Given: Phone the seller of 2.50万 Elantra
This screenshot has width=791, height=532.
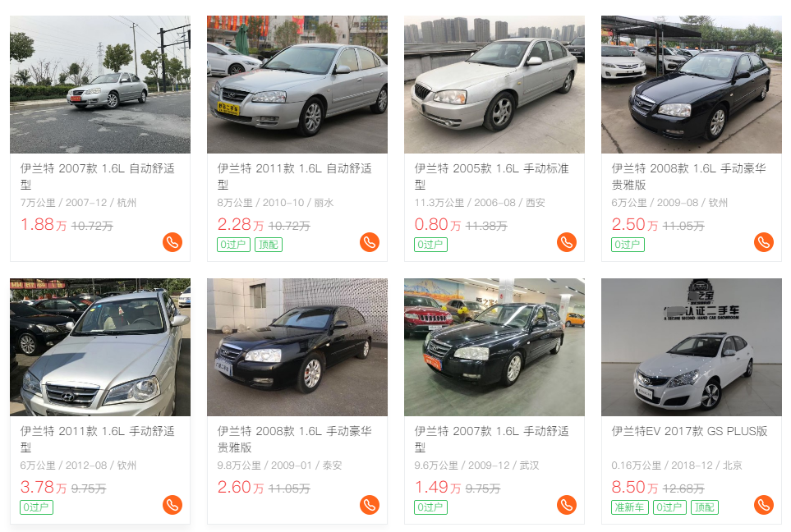Looking at the screenshot, I should coord(764,242).
